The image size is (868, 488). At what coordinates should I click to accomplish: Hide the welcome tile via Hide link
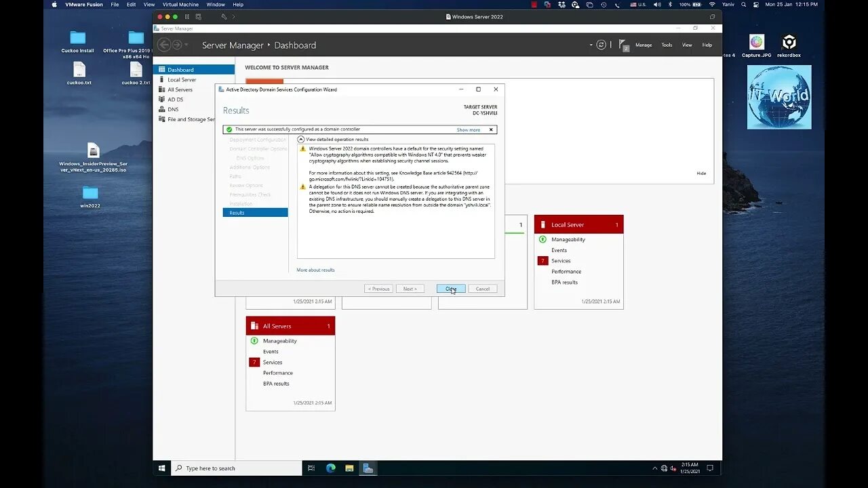tap(701, 173)
